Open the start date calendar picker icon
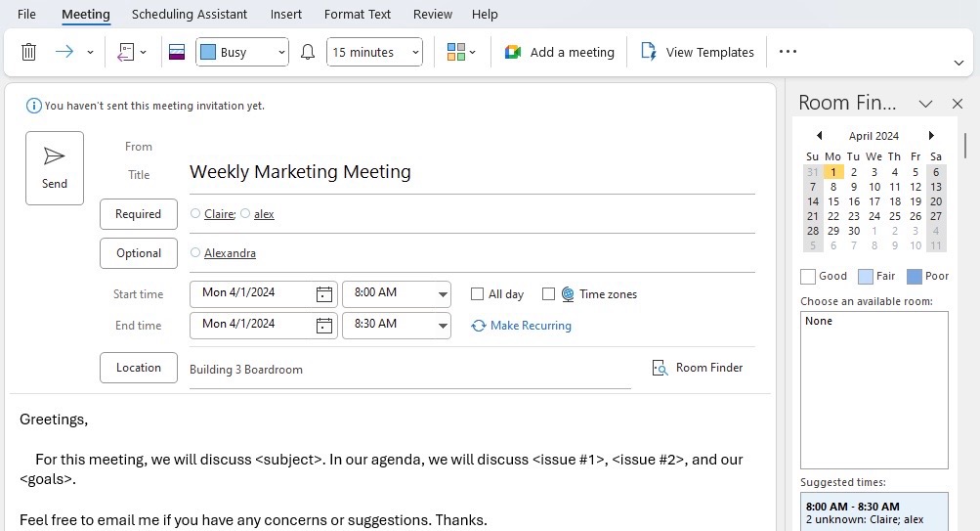Viewport: 980px width, 531px height. point(323,294)
